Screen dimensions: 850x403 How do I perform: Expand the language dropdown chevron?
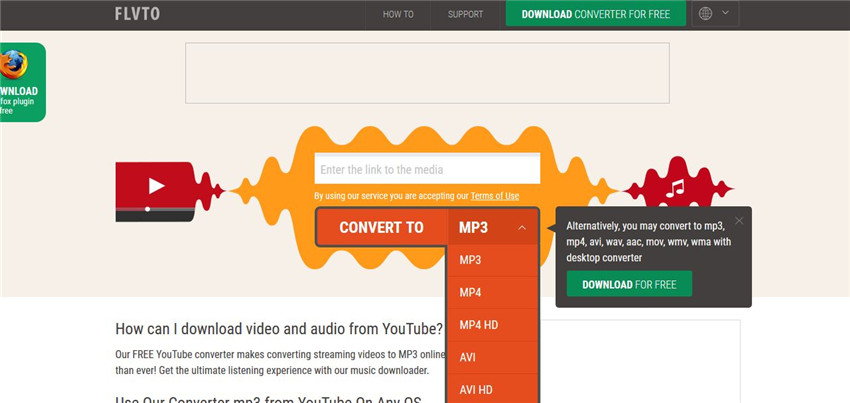(725, 13)
